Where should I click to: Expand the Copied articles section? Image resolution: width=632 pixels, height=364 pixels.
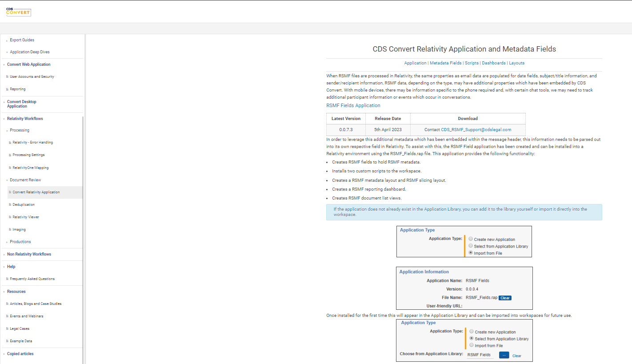4,354
